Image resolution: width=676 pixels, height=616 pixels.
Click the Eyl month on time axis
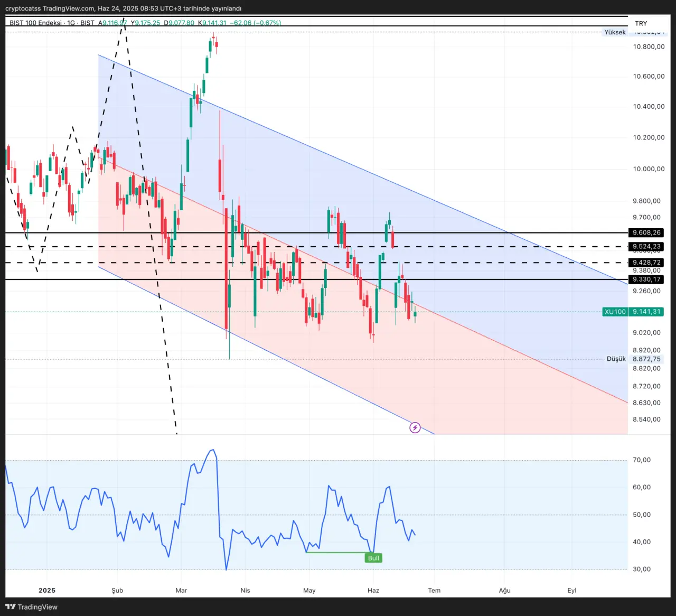click(572, 590)
